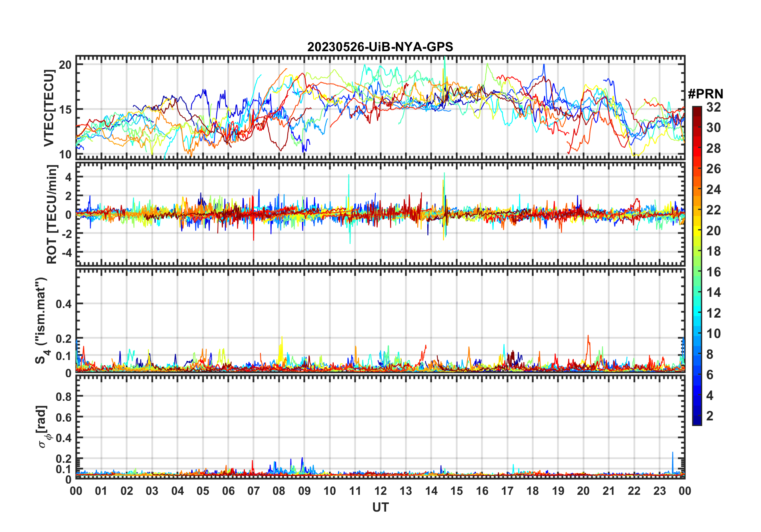Click x-axis tick label 06
The image size is (761, 532).
(228, 491)
